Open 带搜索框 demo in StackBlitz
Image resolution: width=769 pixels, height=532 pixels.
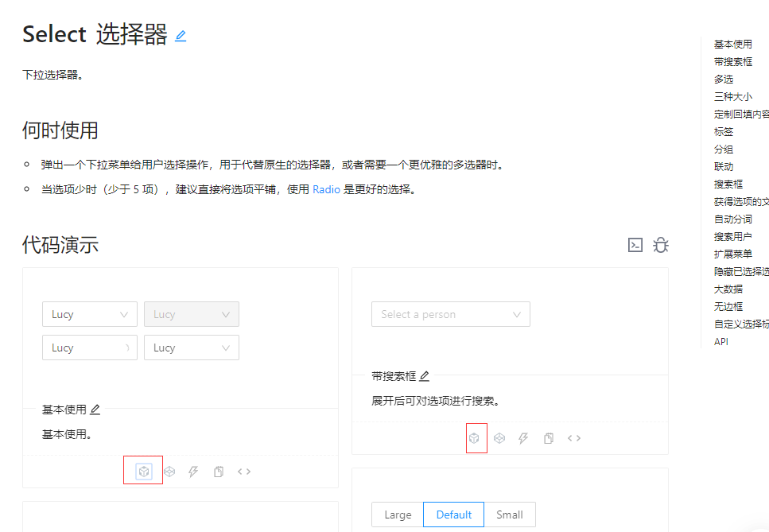click(x=523, y=438)
